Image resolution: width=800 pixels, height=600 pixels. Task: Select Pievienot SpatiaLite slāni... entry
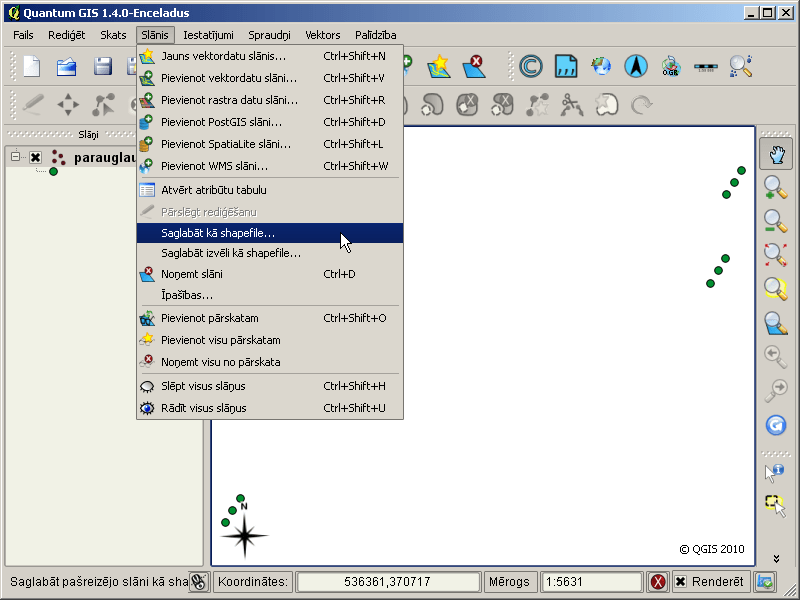(270, 144)
